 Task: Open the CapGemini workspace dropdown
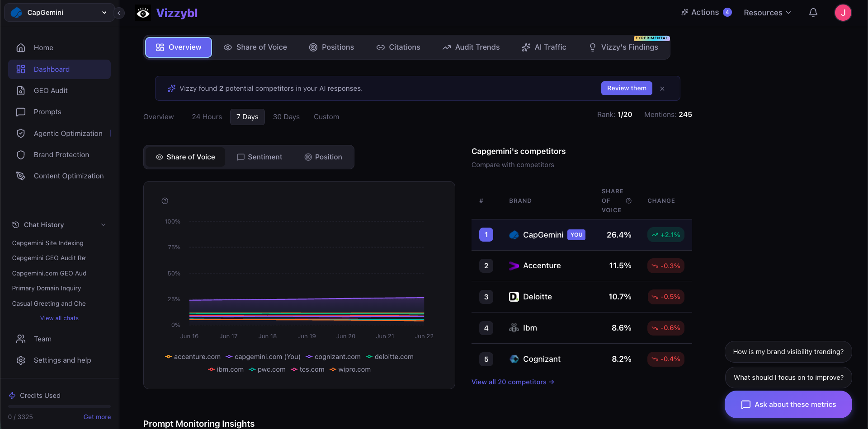[x=59, y=13]
